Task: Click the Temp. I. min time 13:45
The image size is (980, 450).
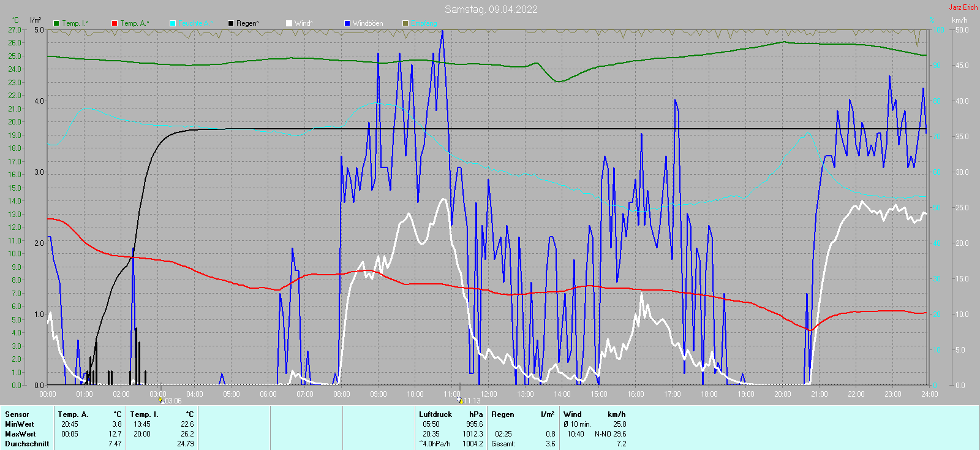Action: 142,424
